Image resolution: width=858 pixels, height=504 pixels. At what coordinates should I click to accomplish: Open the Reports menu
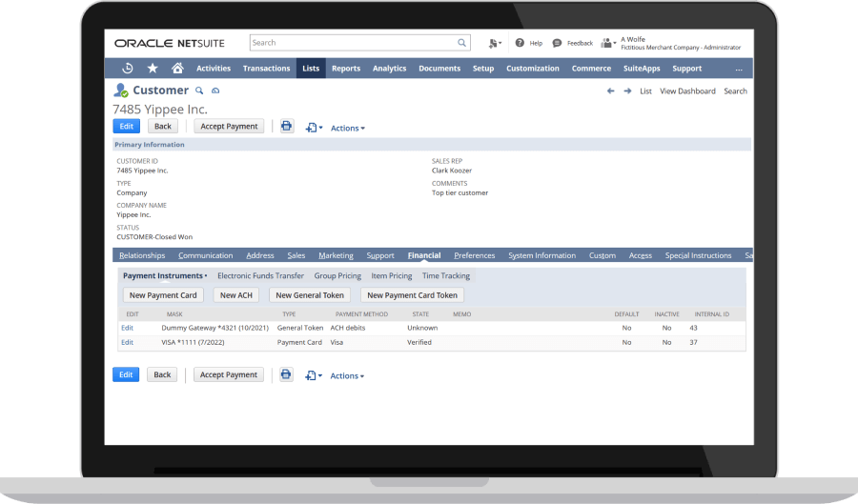coord(346,69)
